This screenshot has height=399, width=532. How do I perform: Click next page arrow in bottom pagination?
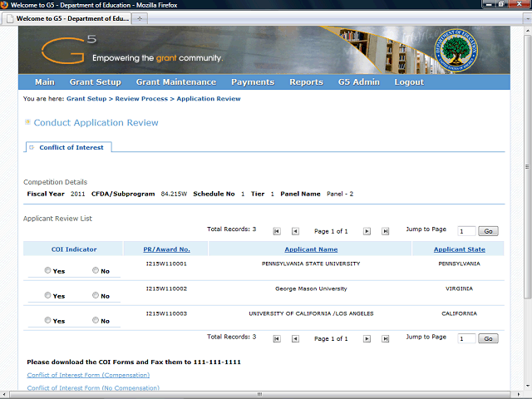pos(367,338)
